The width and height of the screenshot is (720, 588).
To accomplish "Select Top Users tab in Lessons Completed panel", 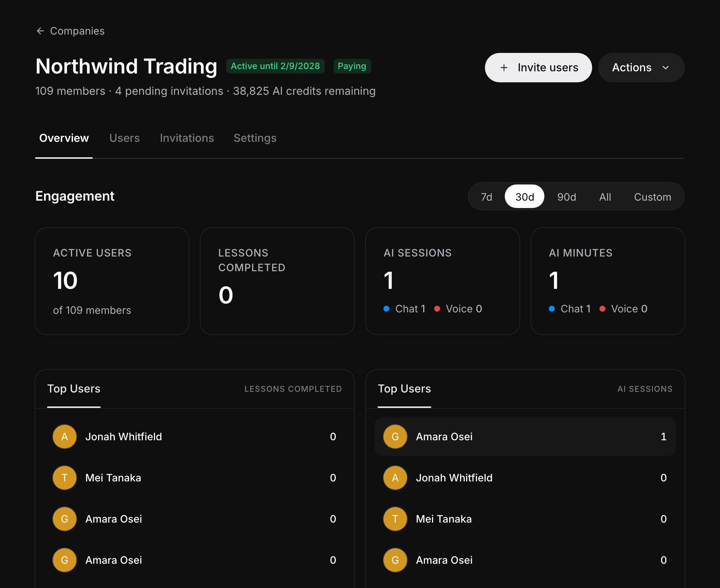I will coord(74,389).
